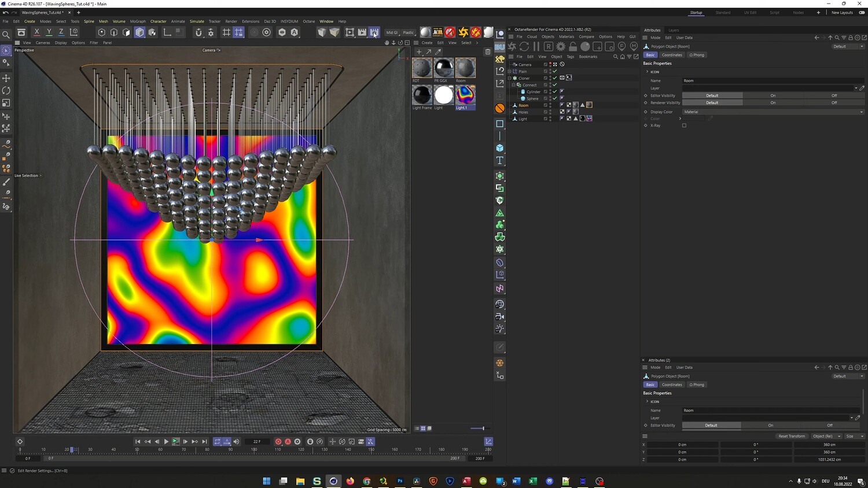This screenshot has width=868, height=488.
Task: Open Edit Render Settings clapperboard icon
Action: (374, 32)
